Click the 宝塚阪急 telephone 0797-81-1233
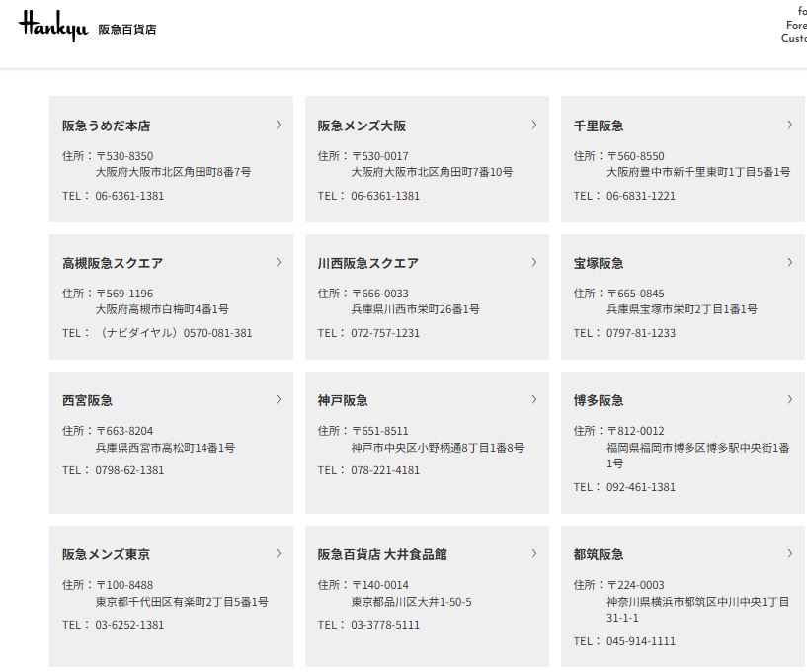The width and height of the screenshot is (807, 672). coord(641,333)
